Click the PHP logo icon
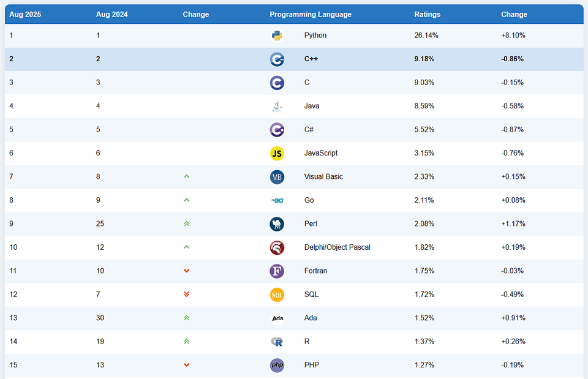 click(x=277, y=366)
